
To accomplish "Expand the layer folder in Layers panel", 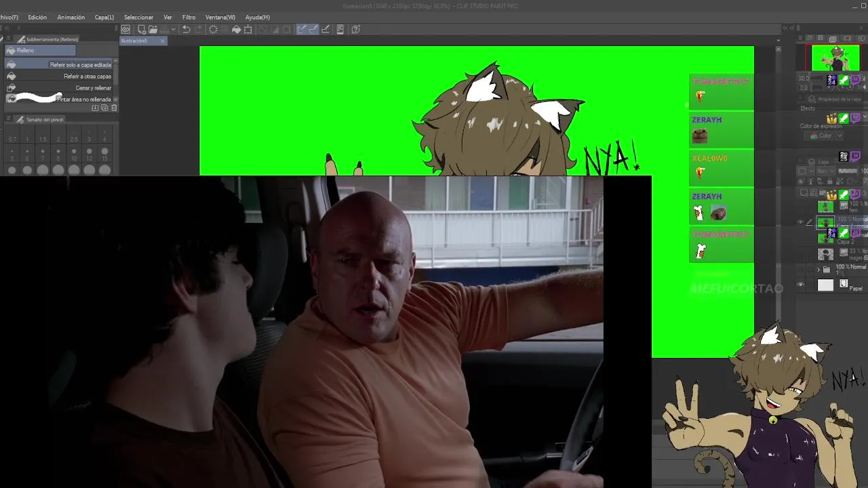I will click(818, 270).
